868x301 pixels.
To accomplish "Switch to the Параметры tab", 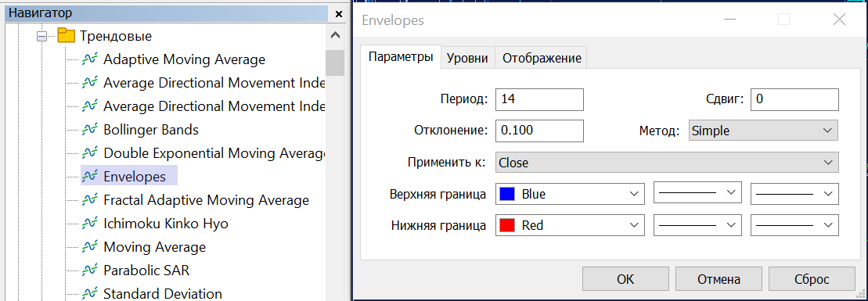I will click(x=400, y=57).
